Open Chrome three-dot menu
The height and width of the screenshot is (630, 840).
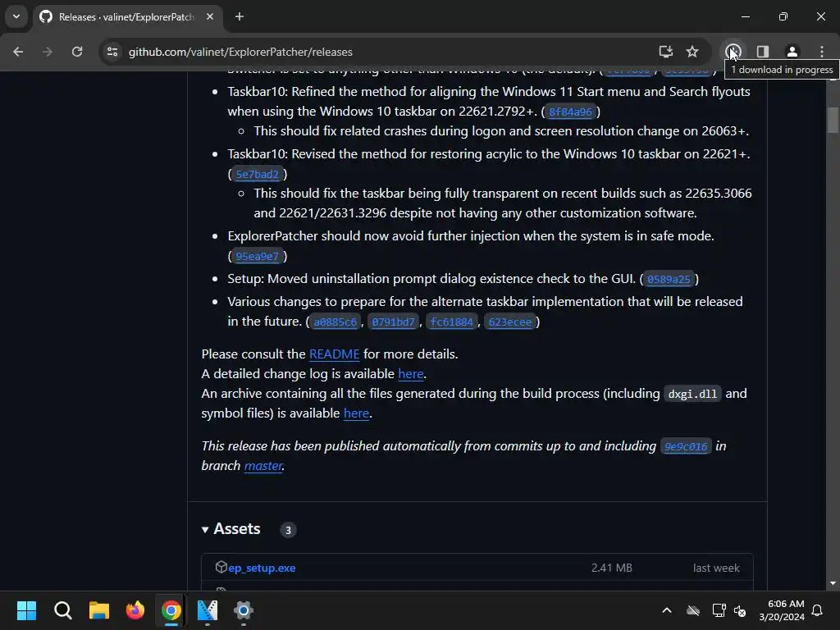pos(821,52)
